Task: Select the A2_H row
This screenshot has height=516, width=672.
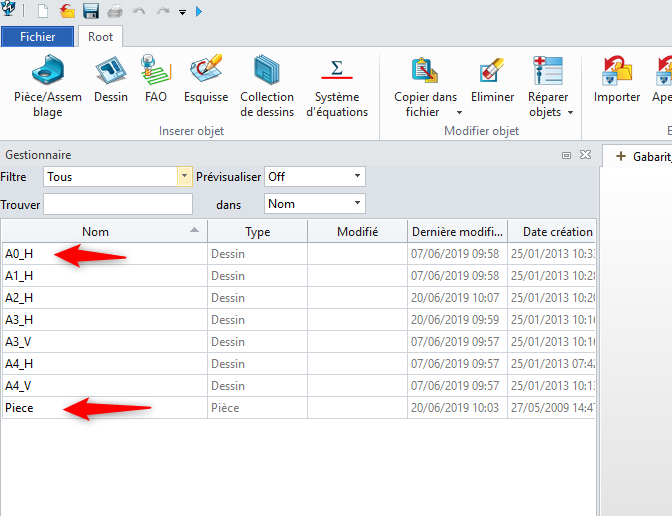Action: (299, 298)
